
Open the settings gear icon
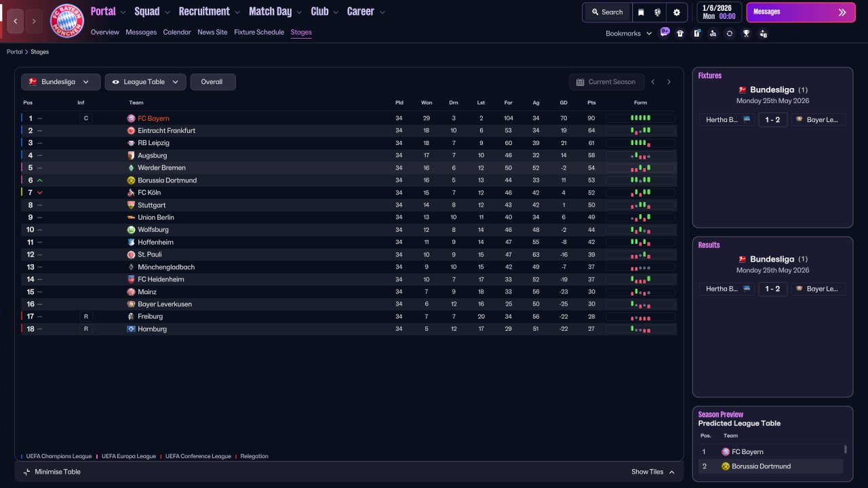coord(676,12)
